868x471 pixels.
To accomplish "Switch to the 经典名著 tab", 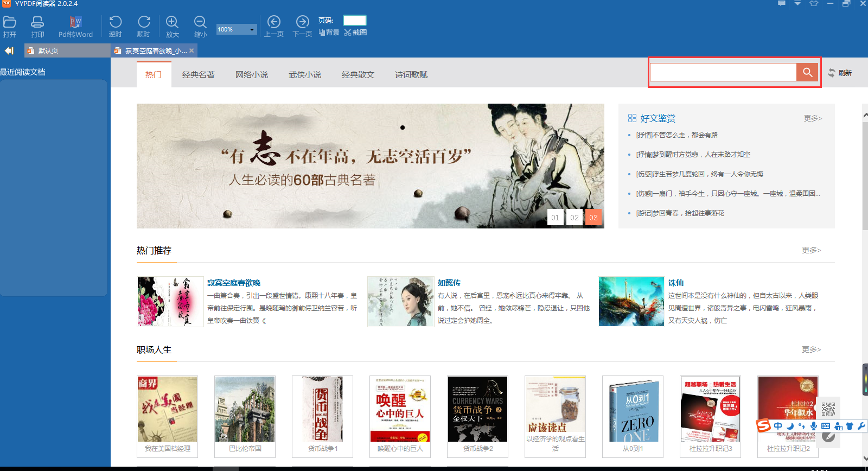I will [x=199, y=75].
